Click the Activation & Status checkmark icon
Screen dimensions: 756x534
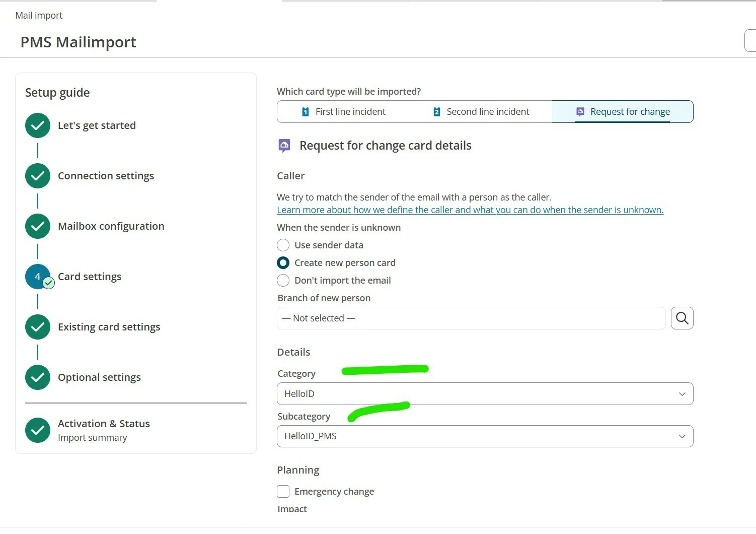[x=38, y=430]
